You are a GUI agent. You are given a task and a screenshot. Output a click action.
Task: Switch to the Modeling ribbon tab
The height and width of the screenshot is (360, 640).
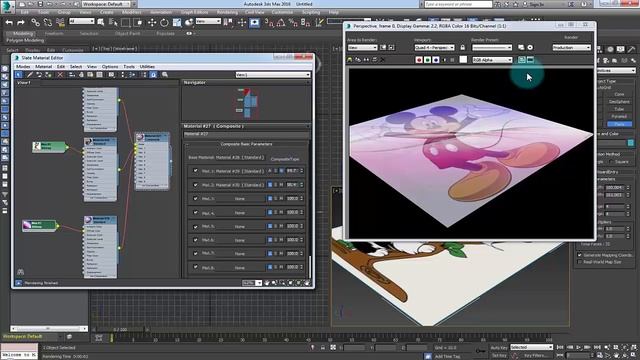coord(23,33)
